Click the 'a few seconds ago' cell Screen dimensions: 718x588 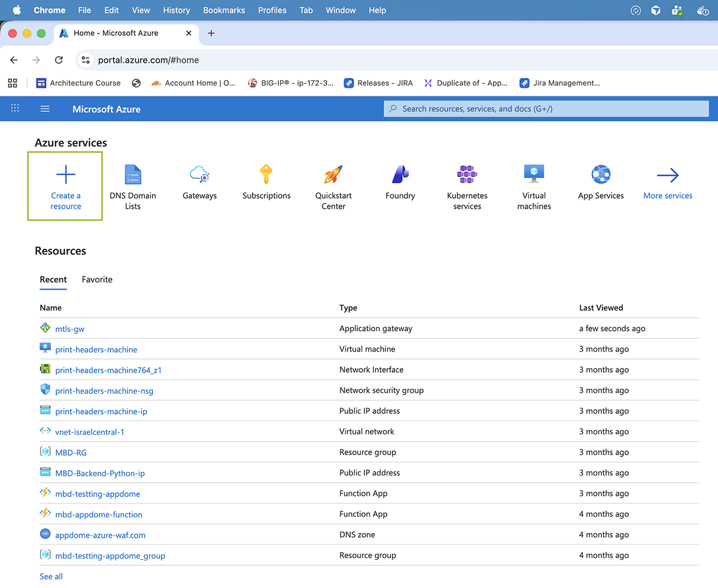pos(612,328)
